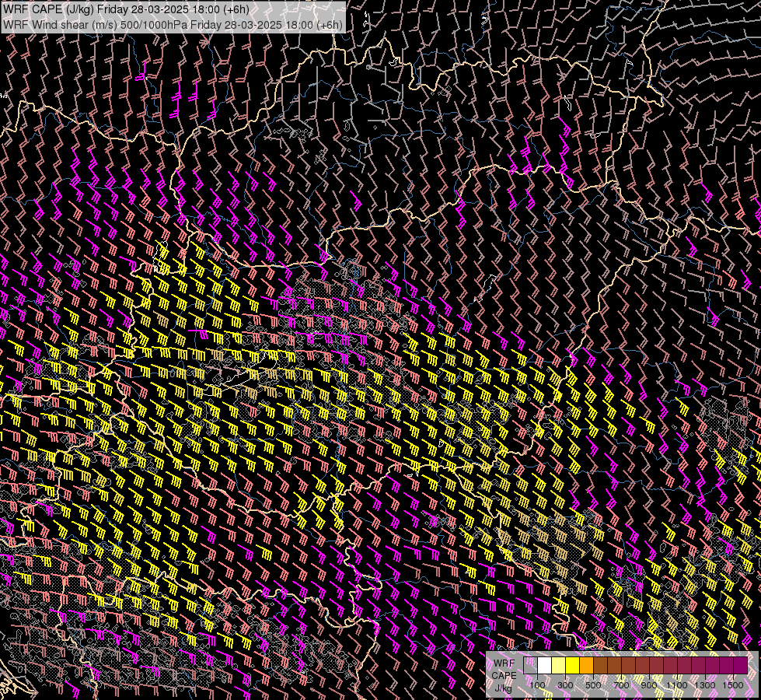Click the 300 label on legend scale
761x700 pixels.
point(565,685)
